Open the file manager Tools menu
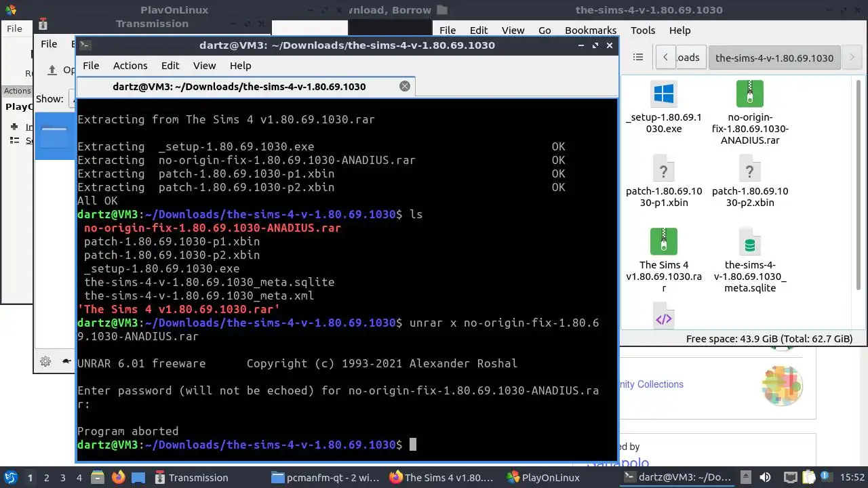Image resolution: width=868 pixels, height=488 pixels. (x=643, y=30)
